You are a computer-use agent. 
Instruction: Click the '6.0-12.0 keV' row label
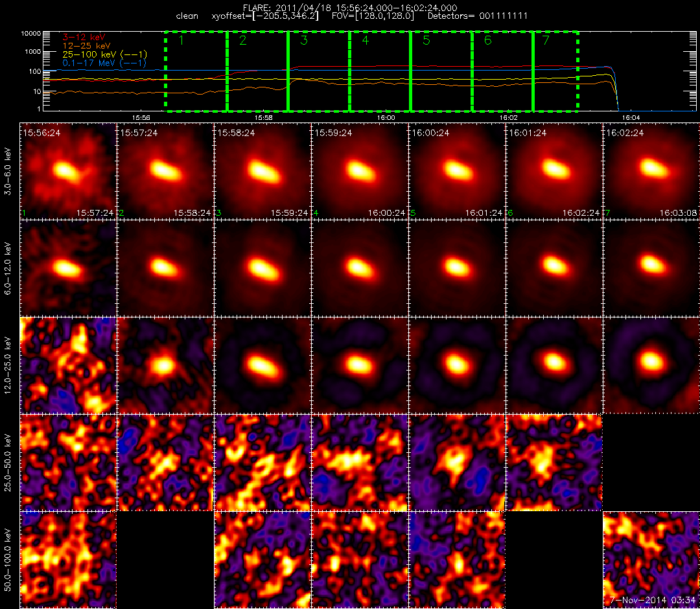pos(8,269)
